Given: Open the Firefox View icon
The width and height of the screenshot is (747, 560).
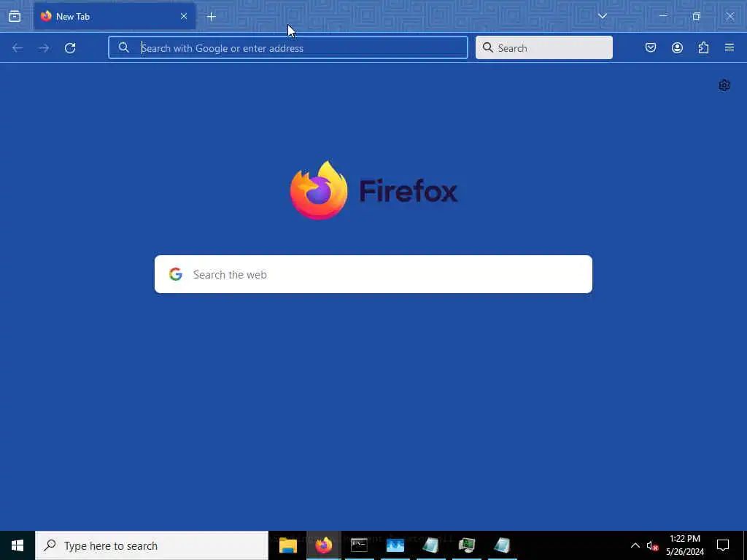Looking at the screenshot, I should click(15, 17).
